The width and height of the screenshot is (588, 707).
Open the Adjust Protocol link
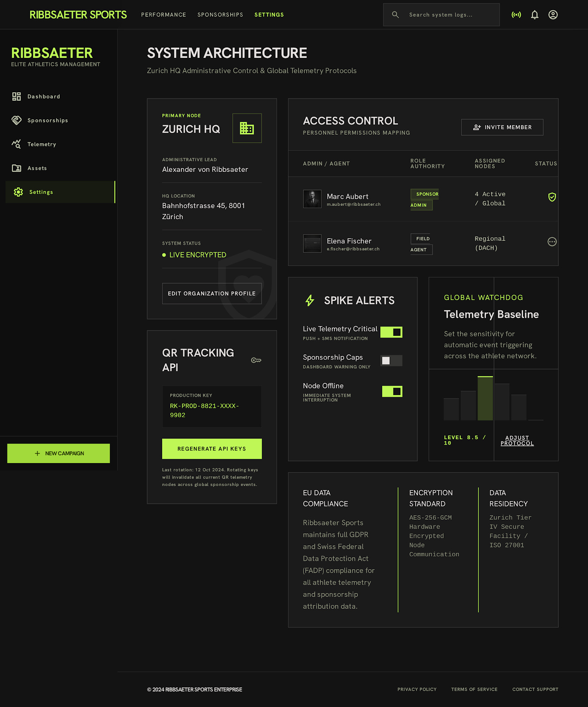(517, 441)
